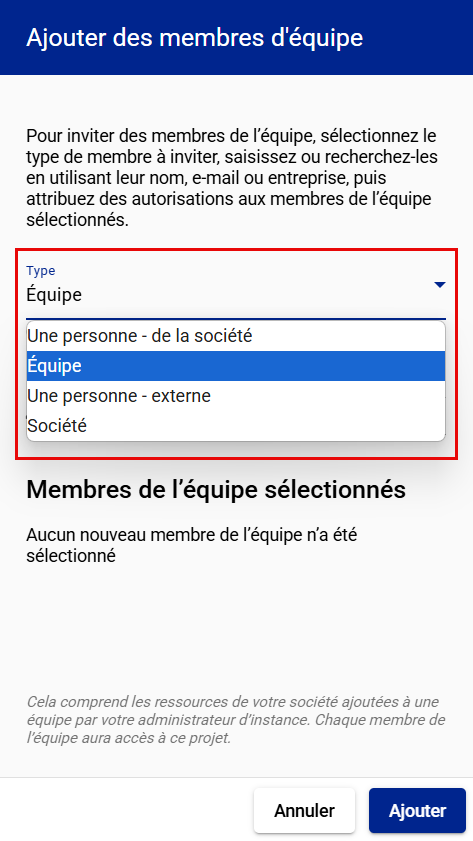Image resolution: width=473 pixels, height=841 pixels.
Task: Click the "Aucun nouveau membre" message
Action: click(191, 545)
